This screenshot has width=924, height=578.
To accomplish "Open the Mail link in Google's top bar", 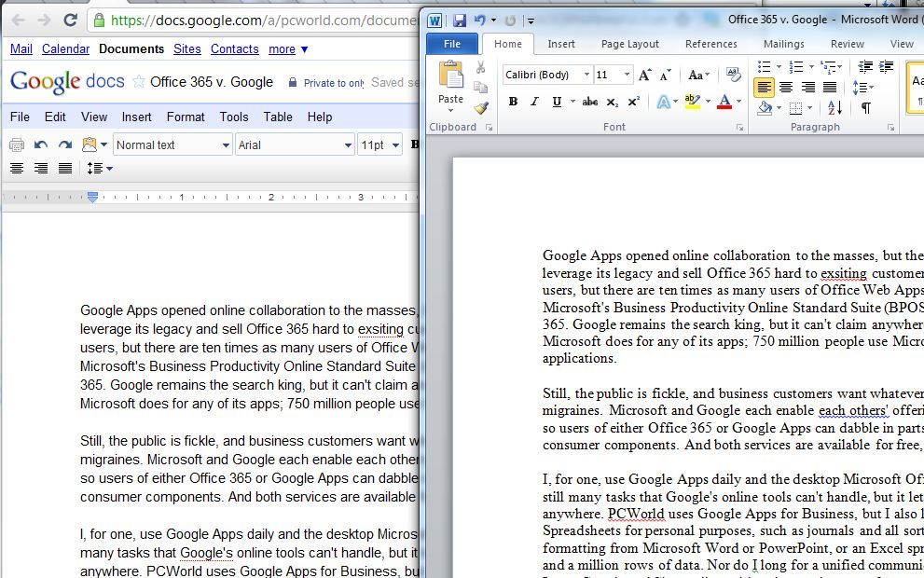I will click(x=21, y=48).
